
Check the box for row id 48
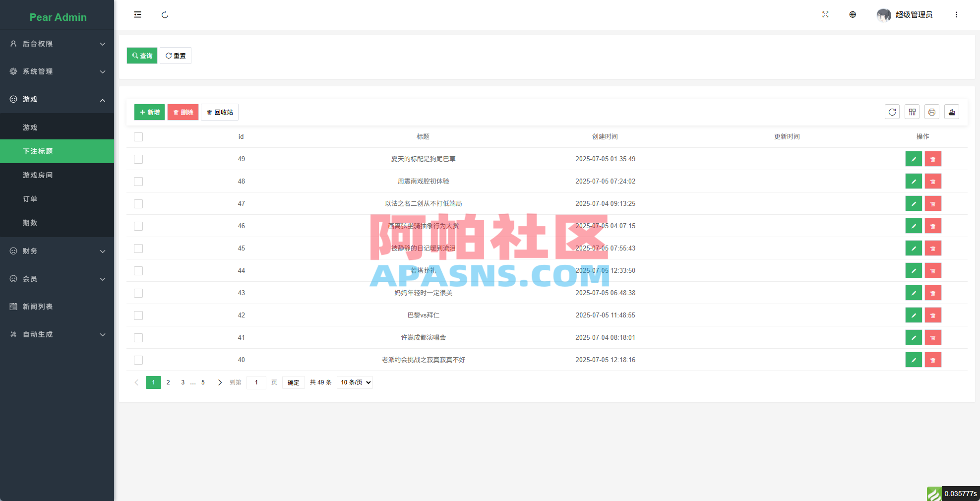pos(138,182)
